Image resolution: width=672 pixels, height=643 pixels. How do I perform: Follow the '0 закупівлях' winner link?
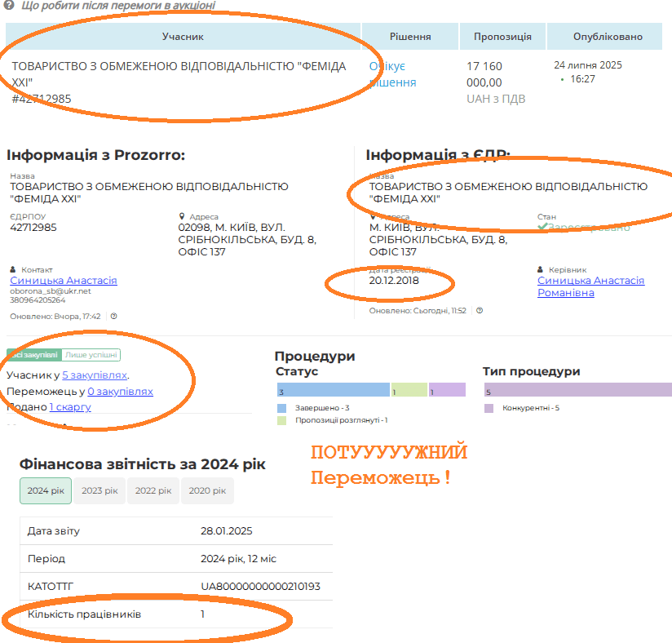[120, 392]
